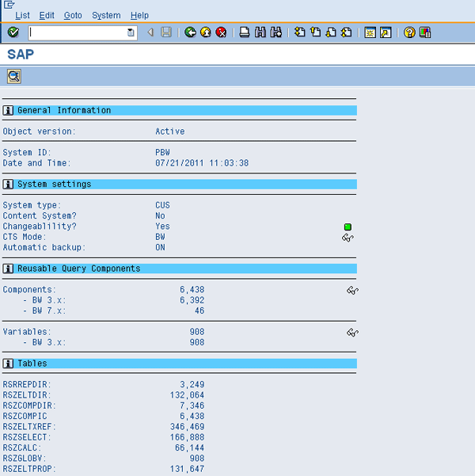Open the Goto menu
The height and width of the screenshot is (476, 475).
(x=73, y=15)
